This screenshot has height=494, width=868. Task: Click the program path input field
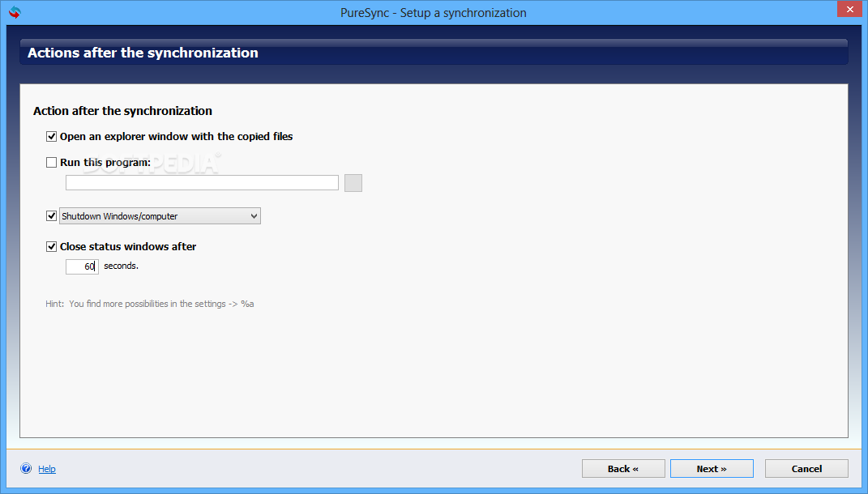tap(202, 182)
